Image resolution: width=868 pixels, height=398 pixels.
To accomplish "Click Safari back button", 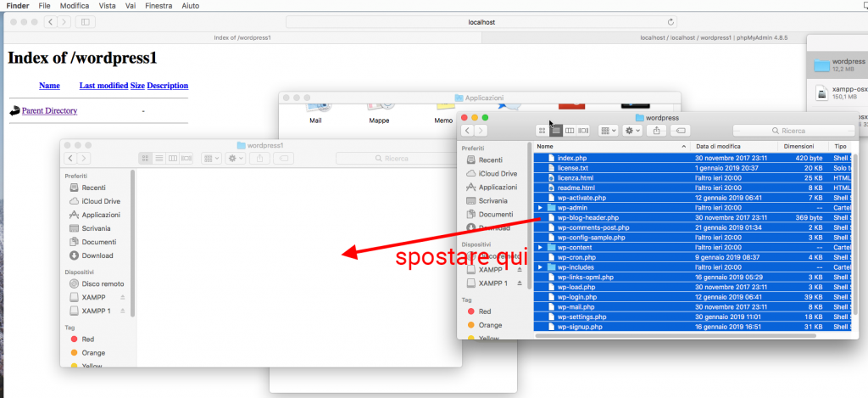I will click(x=50, y=22).
